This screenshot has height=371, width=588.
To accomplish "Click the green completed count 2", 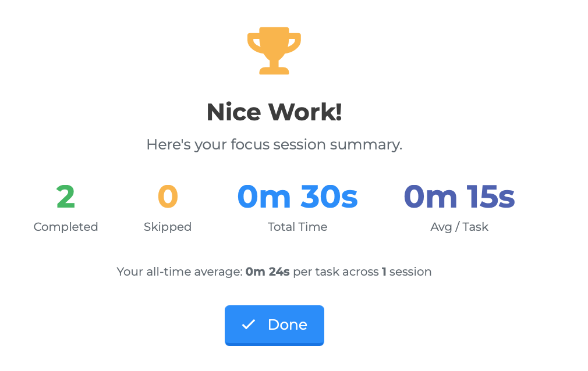I will 66,197.
